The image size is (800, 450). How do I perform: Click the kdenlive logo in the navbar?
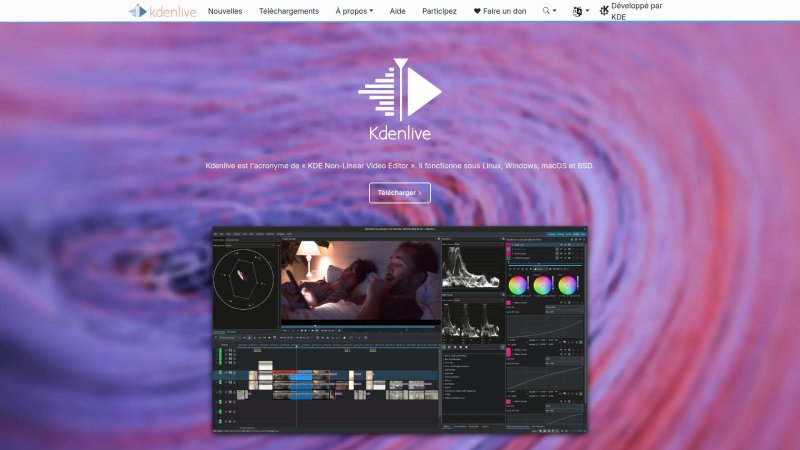click(x=162, y=11)
